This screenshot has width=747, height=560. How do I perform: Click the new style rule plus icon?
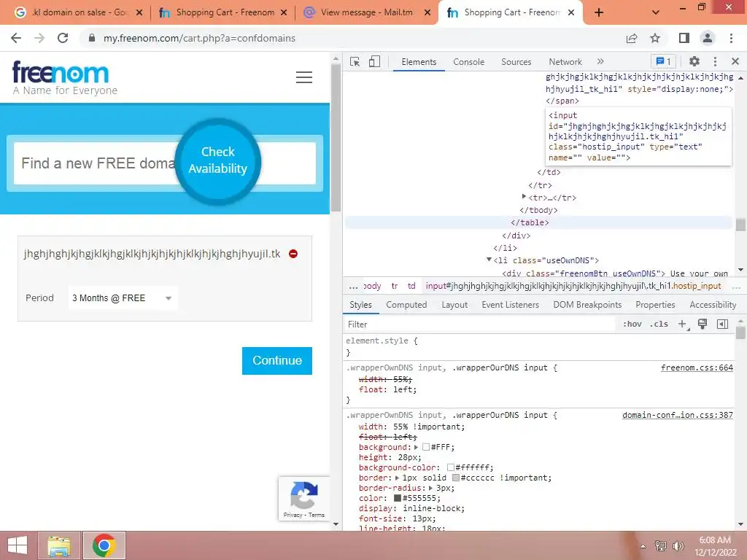click(683, 324)
